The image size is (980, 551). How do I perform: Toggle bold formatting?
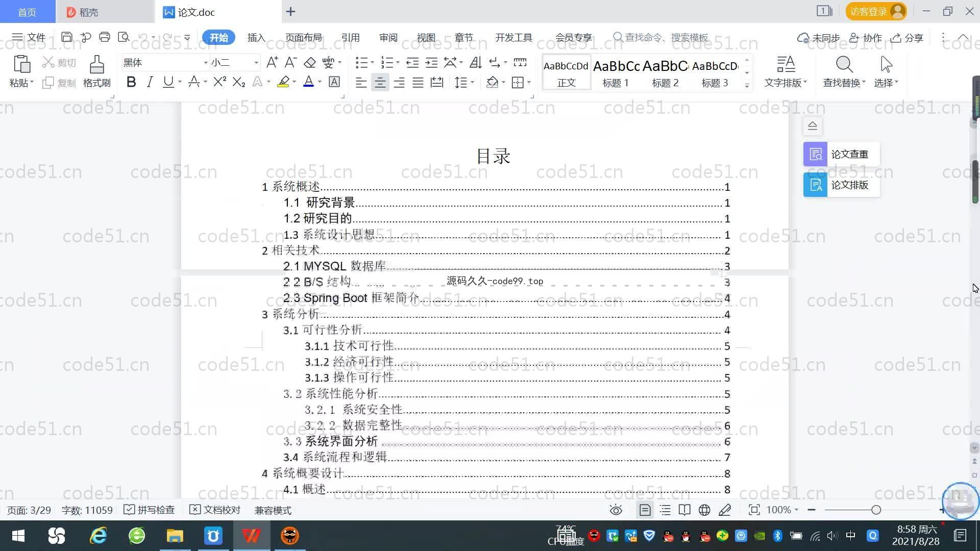tap(131, 82)
